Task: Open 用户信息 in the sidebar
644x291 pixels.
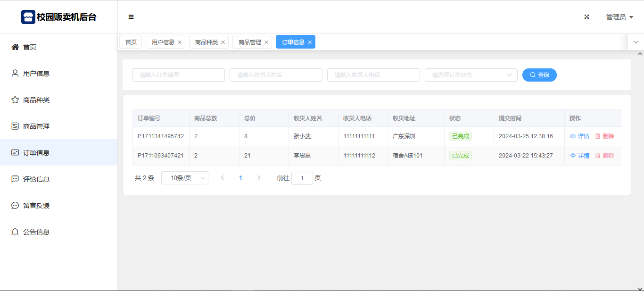Action: coord(36,74)
